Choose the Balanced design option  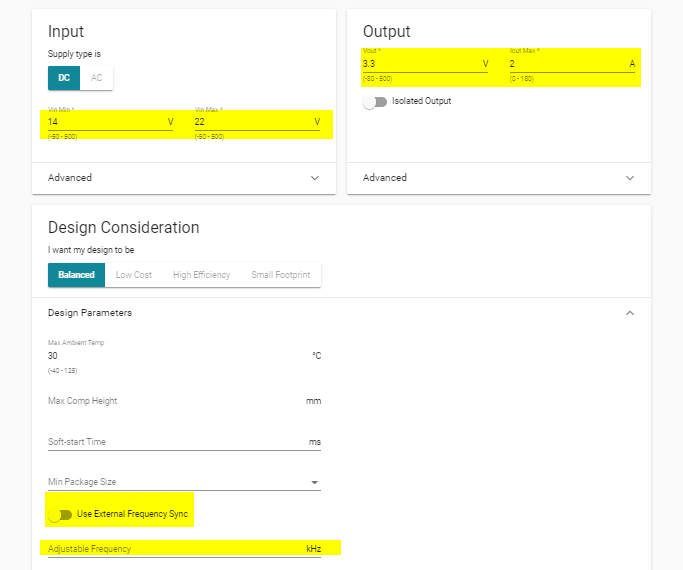[76, 275]
